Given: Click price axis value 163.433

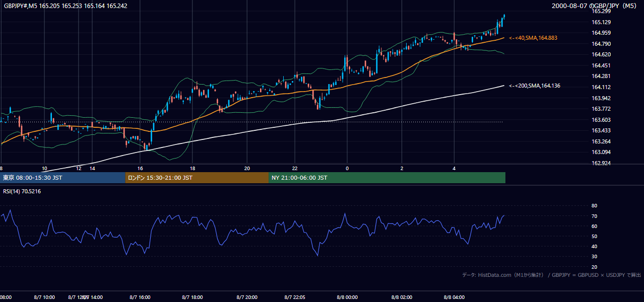Looking at the screenshot, I should (601, 130).
